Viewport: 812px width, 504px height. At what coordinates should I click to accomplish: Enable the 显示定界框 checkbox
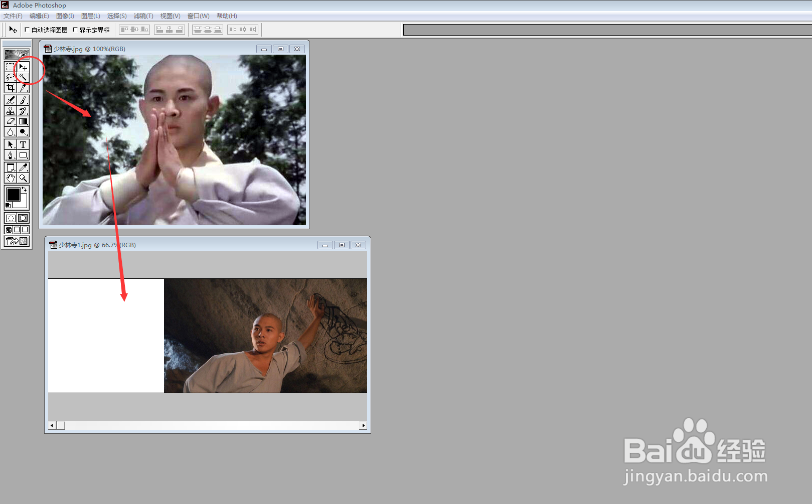point(75,30)
